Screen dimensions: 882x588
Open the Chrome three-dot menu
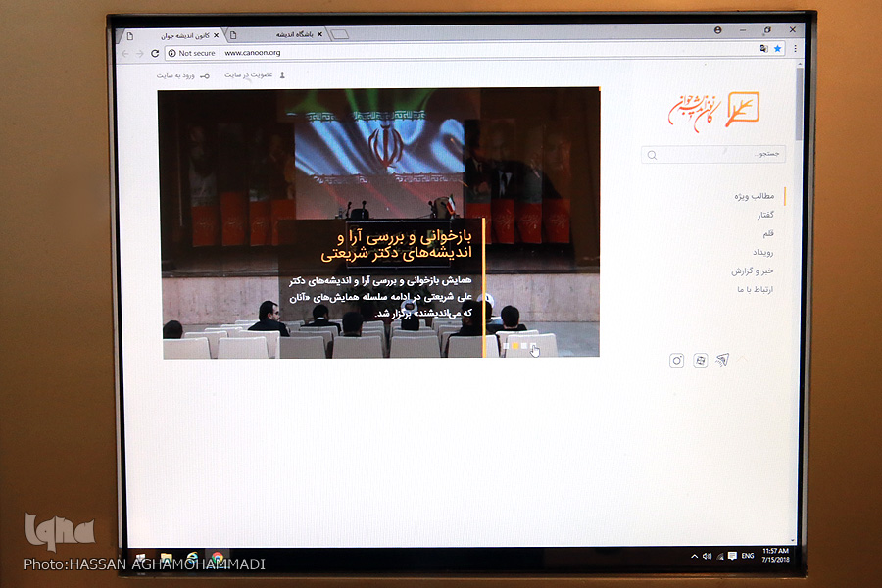(796, 48)
